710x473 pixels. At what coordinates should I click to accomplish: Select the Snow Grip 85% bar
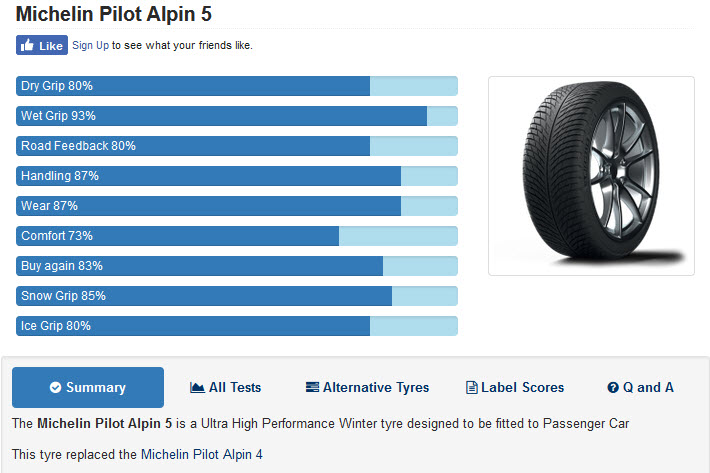coord(237,296)
